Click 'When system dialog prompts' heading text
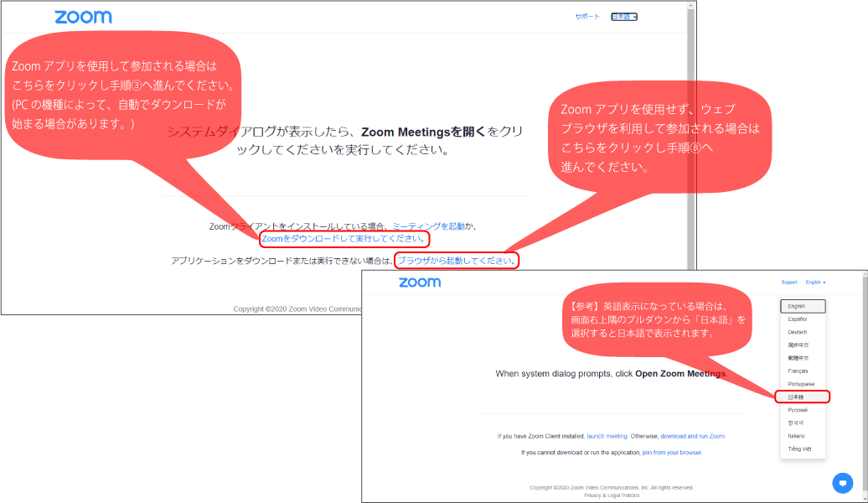Viewport: 868px width, 503px height. click(x=611, y=374)
